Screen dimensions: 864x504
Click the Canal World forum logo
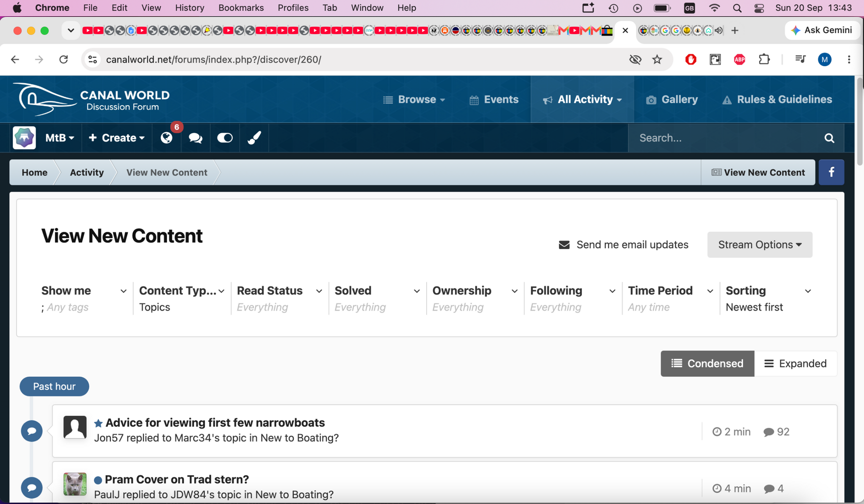92,99
